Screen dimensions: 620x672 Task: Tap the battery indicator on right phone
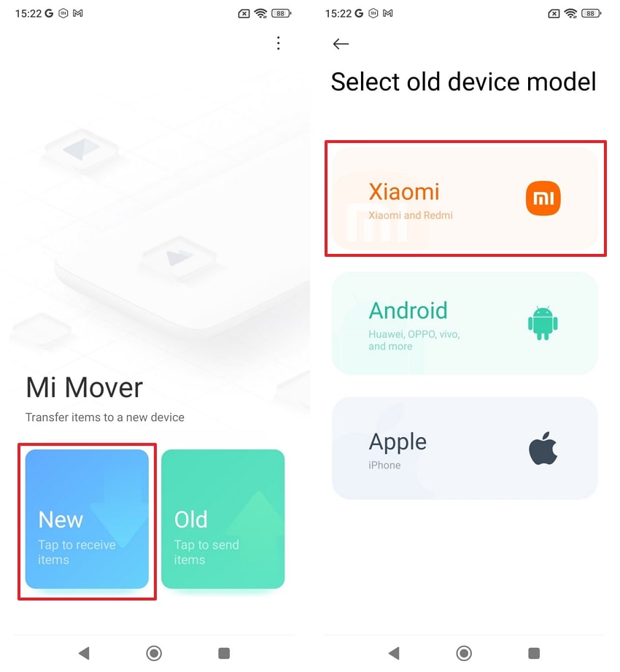point(592,14)
